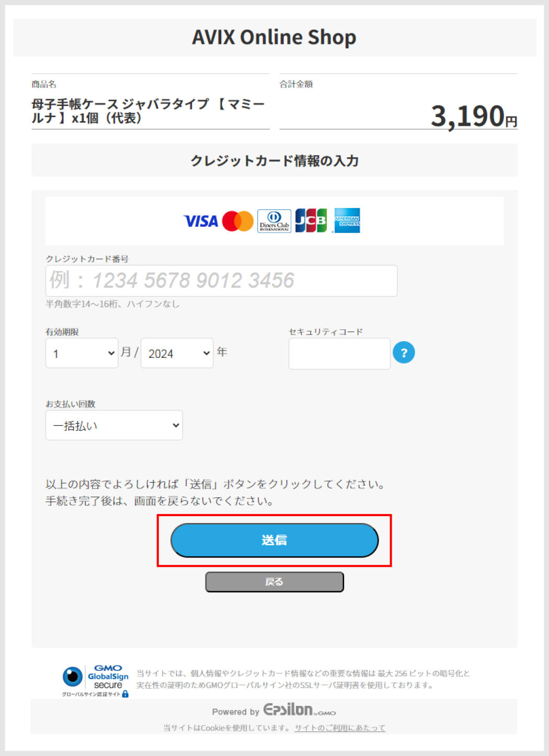549x756 pixels.
Task: Open the expiration year 2024 dropdown
Action: coord(177,353)
